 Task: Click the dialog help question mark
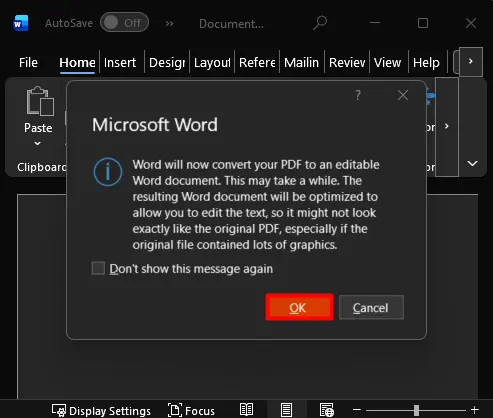(x=358, y=95)
